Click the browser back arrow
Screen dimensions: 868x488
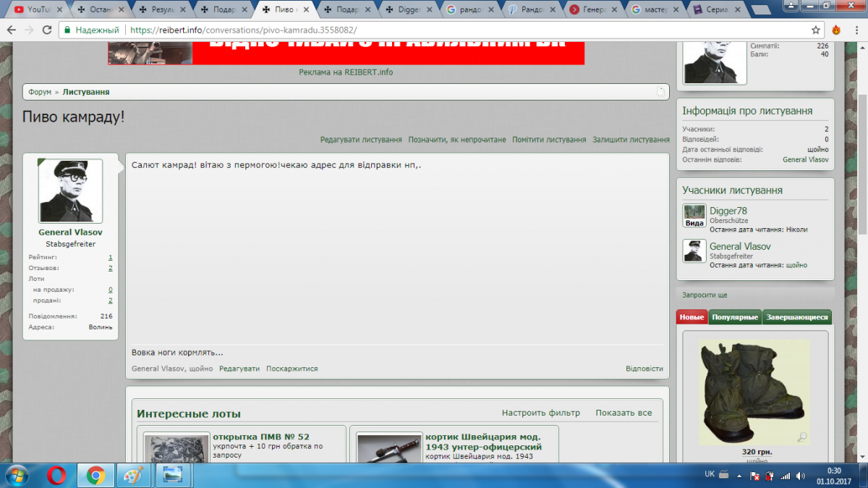pos(12,30)
